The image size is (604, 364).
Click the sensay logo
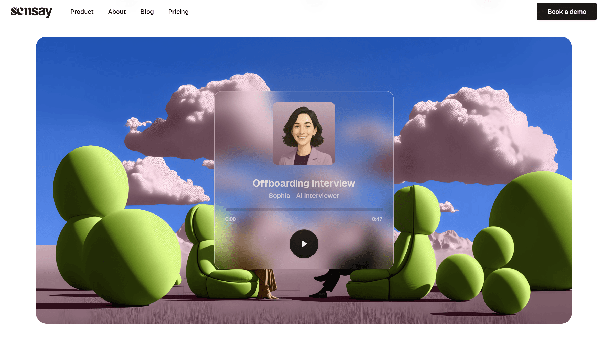pyautogui.click(x=31, y=12)
